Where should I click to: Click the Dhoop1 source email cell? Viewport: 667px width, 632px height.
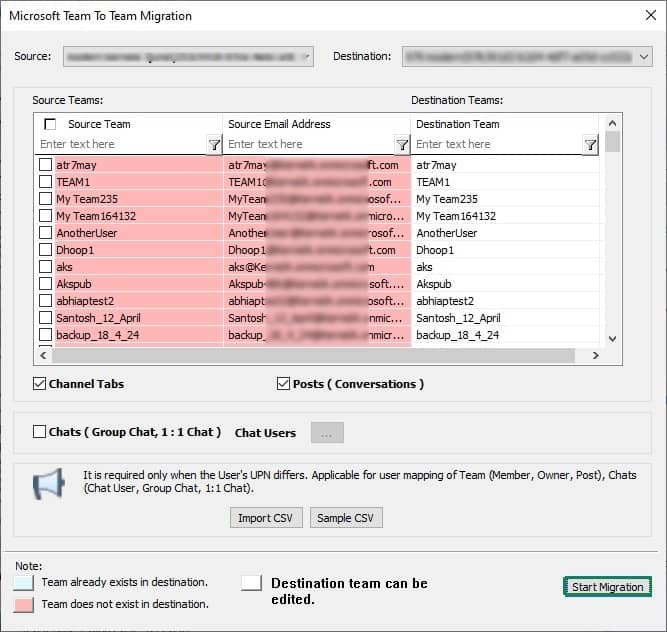coord(317,250)
